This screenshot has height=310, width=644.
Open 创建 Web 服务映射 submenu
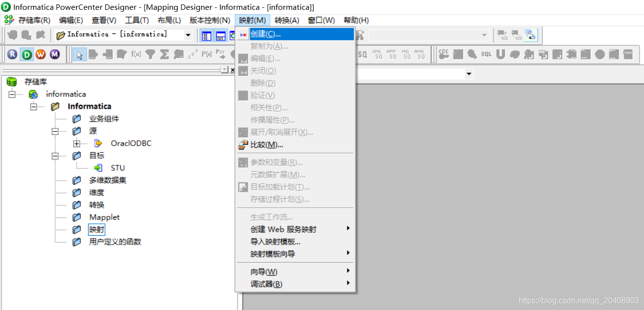[x=295, y=229]
